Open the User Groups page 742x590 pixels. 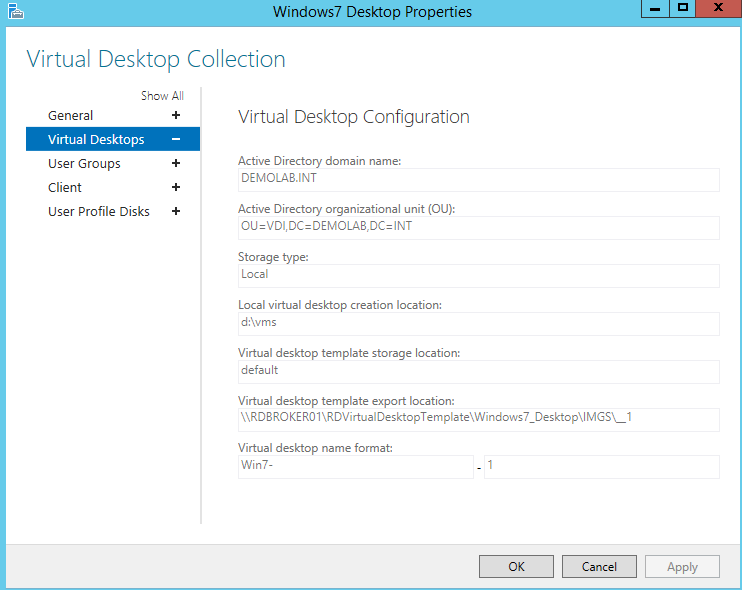point(84,164)
